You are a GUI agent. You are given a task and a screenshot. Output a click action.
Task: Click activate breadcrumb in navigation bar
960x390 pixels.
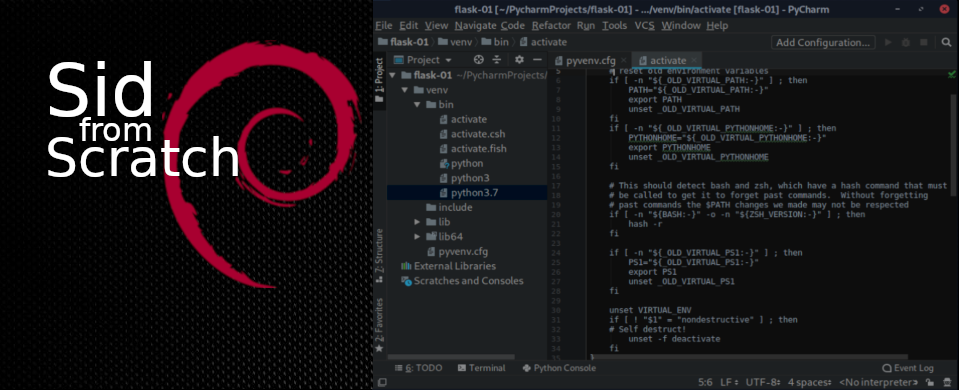tap(542, 42)
